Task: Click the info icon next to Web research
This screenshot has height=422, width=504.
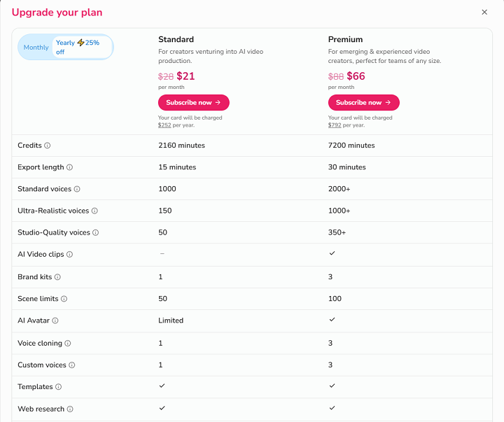Action: click(70, 409)
